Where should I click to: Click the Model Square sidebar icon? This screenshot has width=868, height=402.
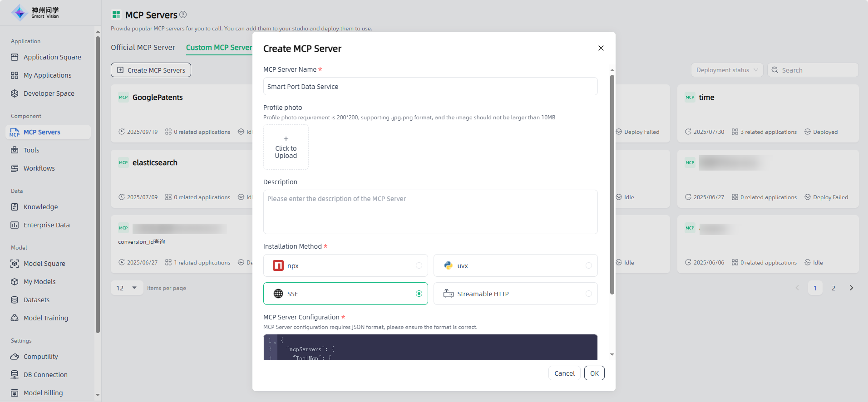pyautogui.click(x=15, y=264)
